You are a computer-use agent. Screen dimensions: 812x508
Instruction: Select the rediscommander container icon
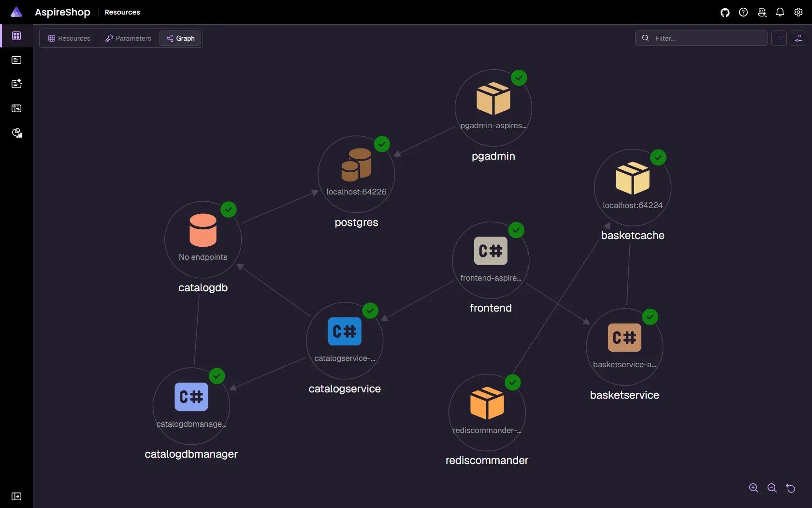coord(487,403)
